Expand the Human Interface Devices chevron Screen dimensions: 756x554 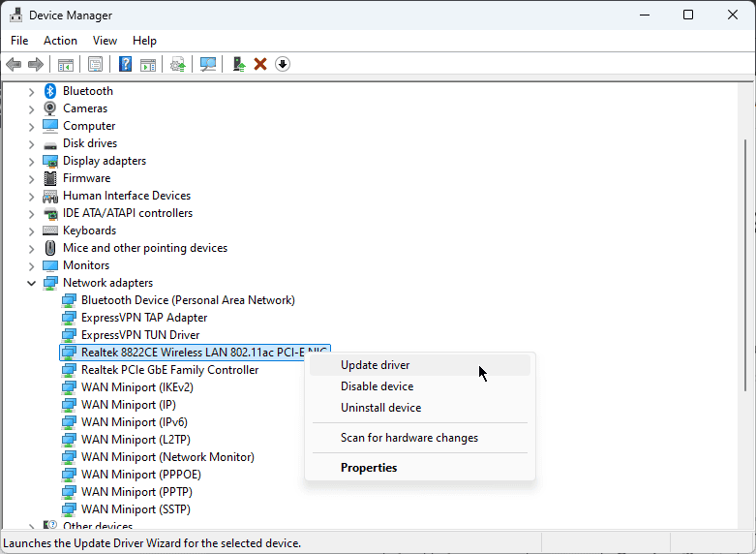[31, 196]
